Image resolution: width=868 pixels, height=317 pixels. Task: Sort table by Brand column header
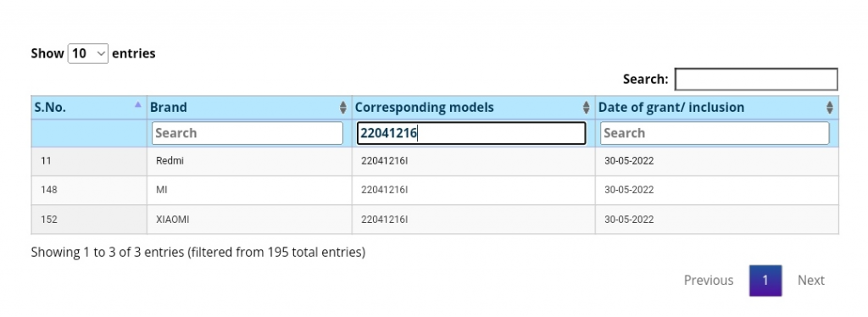(249, 108)
